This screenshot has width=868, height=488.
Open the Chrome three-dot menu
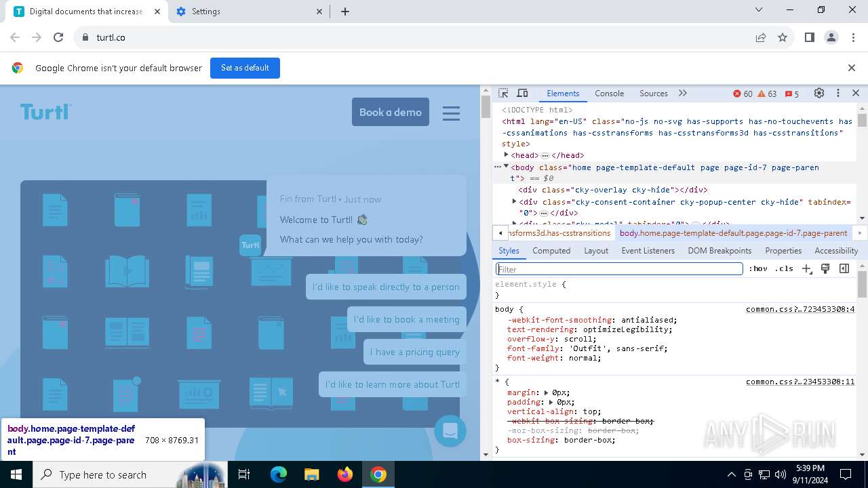852,37
